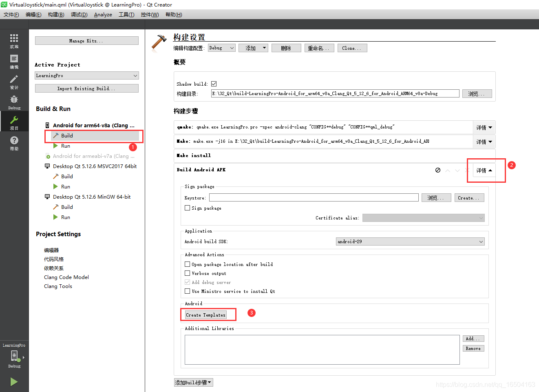The height and width of the screenshot is (392, 539).
Task: Click the 构建目录 build directory path field
Action: 335,93
